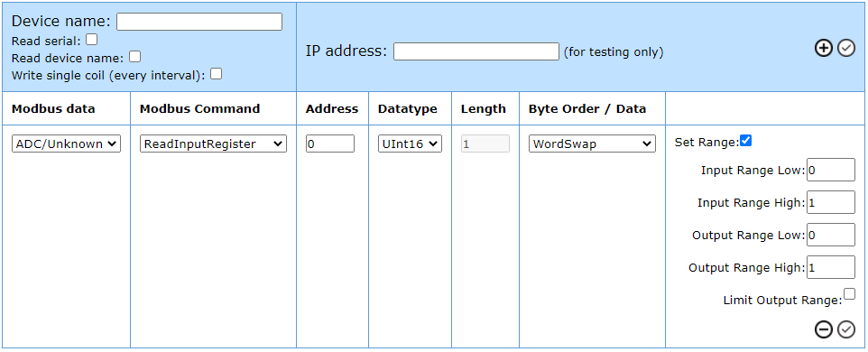Open the WordSwap byte order dropdown
The height and width of the screenshot is (352, 868).
click(x=592, y=144)
